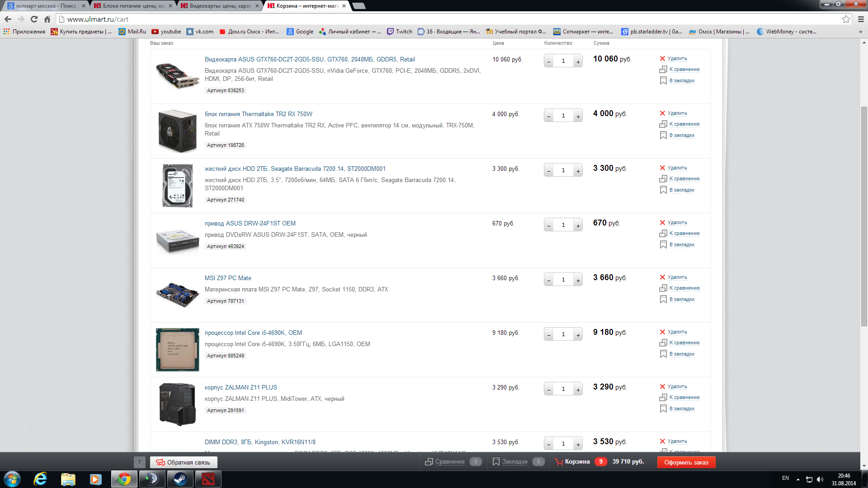Click delete X for ASUS DRW-24F1ST drive
The height and width of the screenshot is (488, 868).
(x=662, y=223)
